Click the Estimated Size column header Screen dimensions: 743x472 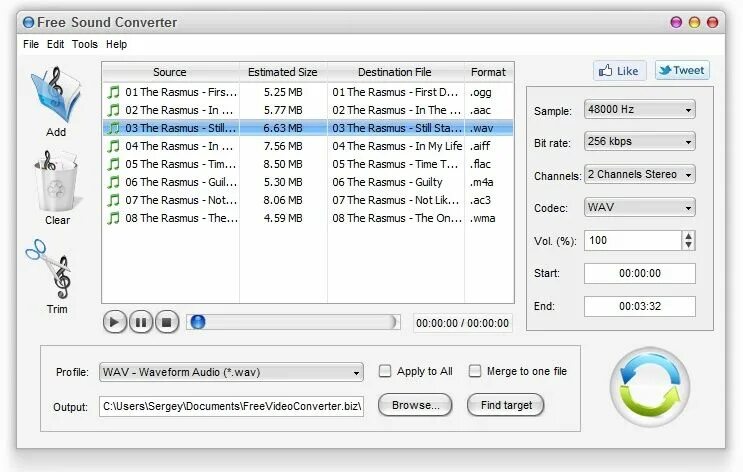coord(283,72)
